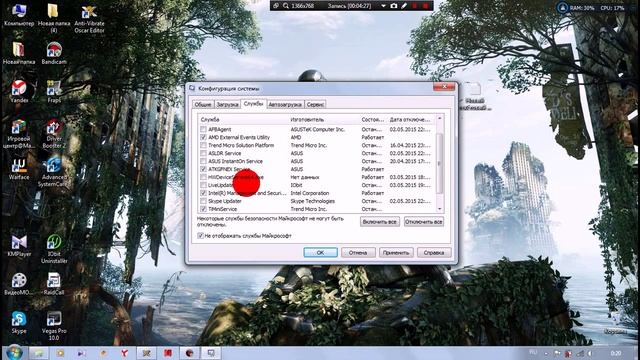Click the Bandicam pencil draw icon

coord(404,6)
